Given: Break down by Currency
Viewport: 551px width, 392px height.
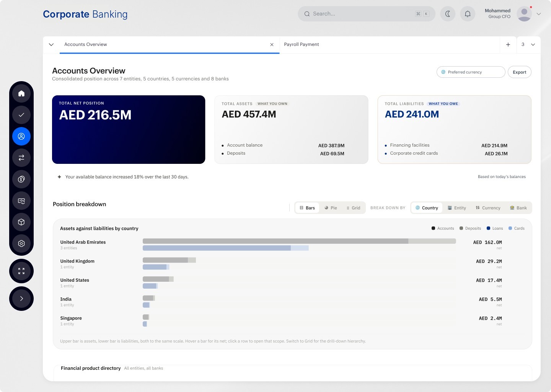Looking at the screenshot, I should point(488,208).
